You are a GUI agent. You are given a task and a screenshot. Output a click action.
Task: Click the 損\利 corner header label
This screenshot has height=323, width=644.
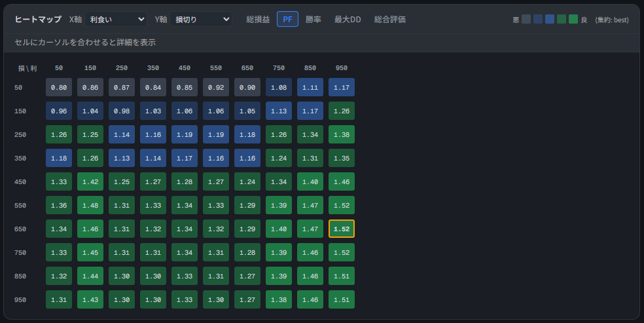pyautogui.click(x=27, y=68)
